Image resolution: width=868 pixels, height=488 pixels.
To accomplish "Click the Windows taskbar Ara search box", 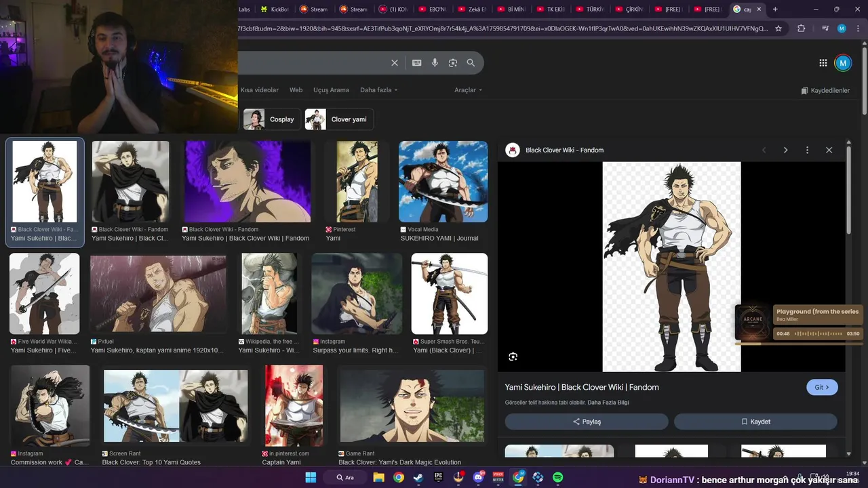I will [347, 477].
